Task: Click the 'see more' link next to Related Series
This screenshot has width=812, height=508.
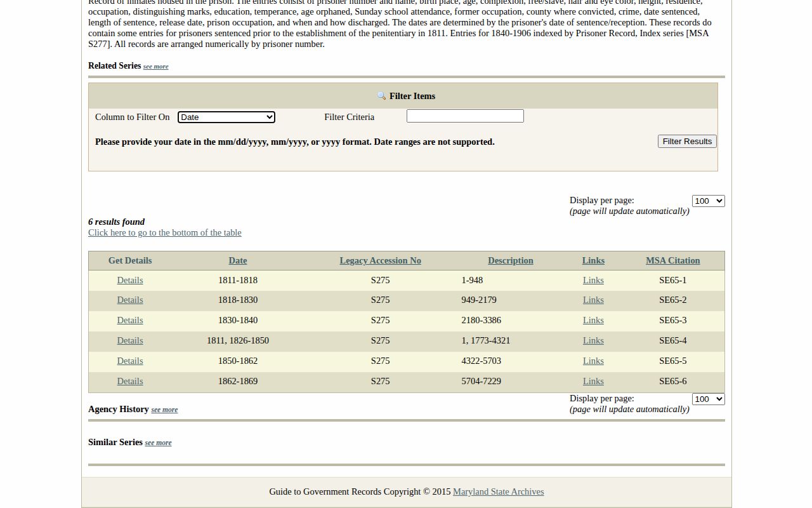Action: (155, 66)
